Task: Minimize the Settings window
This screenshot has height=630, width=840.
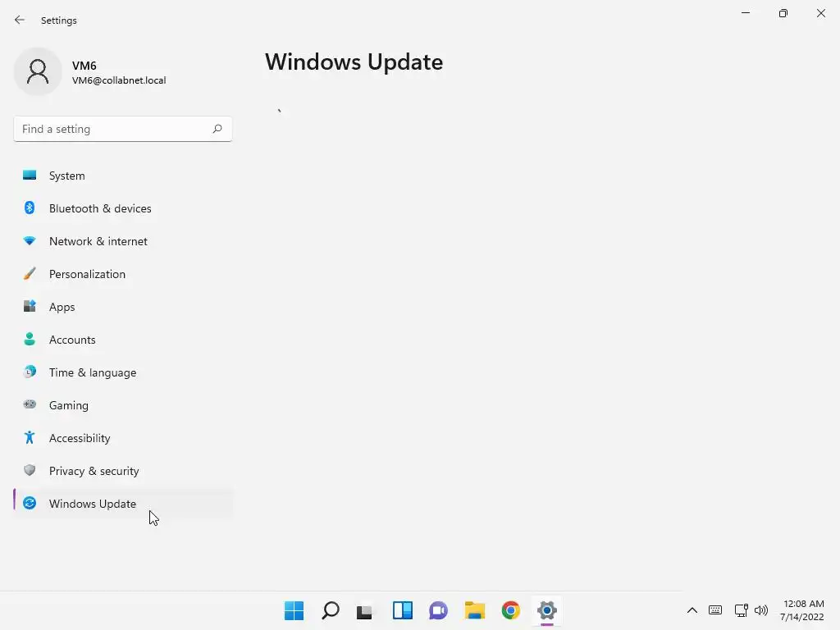Action: pos(746,13)
